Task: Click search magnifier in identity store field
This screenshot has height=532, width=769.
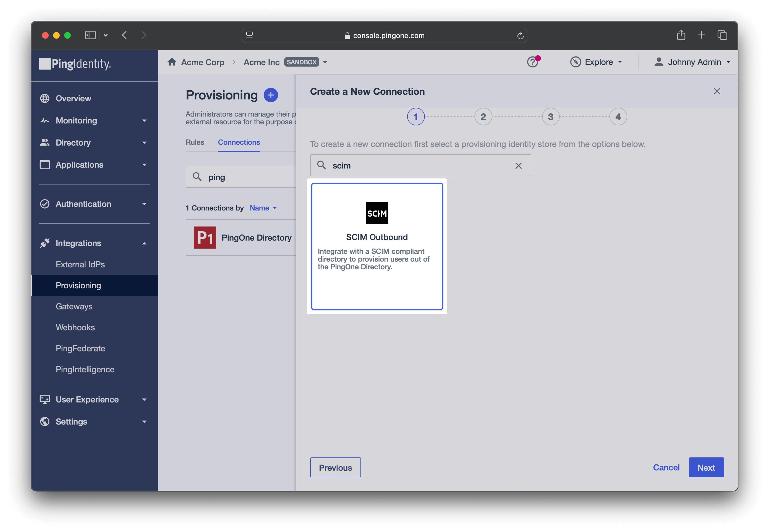Action: [x=321, y=165]
